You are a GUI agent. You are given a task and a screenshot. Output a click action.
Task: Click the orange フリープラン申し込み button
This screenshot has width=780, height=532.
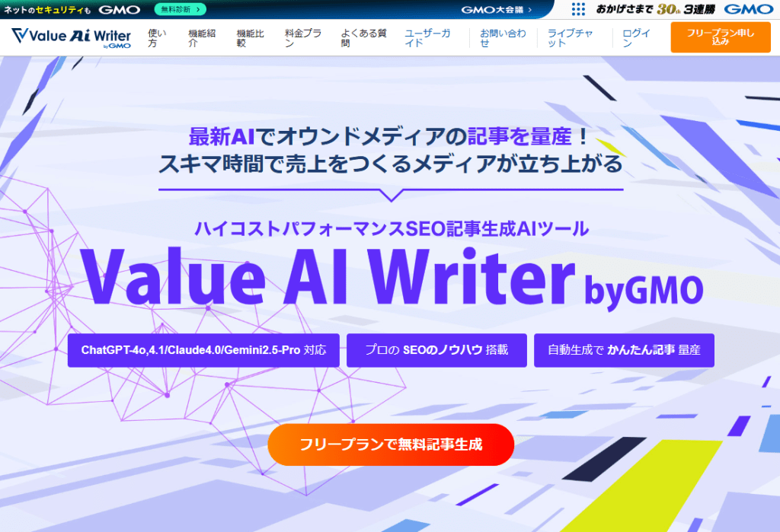[x=721, y=37]
